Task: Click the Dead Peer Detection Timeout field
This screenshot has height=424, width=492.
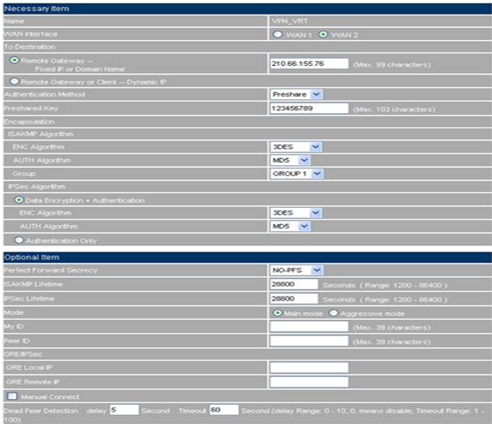Action: click(224, 410)
